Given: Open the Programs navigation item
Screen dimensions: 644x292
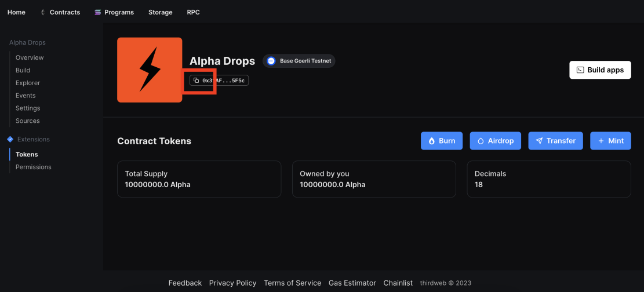Looking at the screenshot, I should 119,12.
